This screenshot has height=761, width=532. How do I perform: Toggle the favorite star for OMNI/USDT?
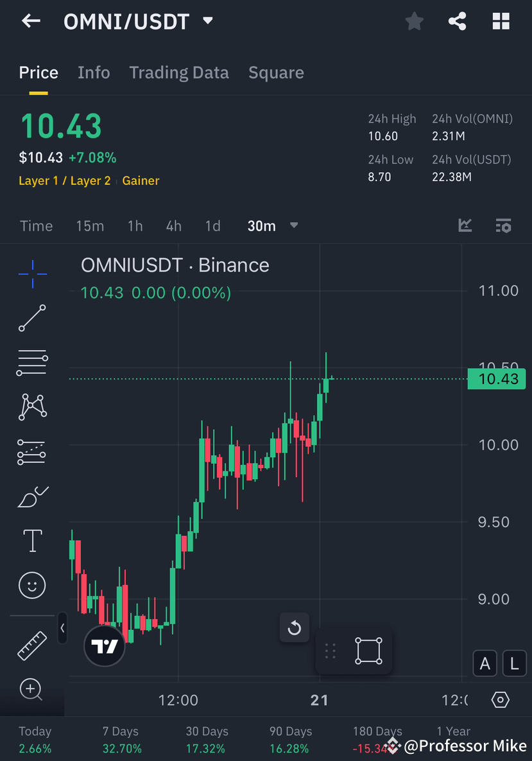pyautogui.click(x=414, y=21)
